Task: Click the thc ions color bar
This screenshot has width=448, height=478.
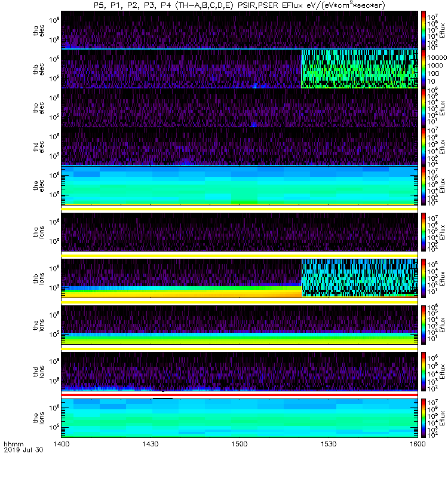Action: (424, 325)
